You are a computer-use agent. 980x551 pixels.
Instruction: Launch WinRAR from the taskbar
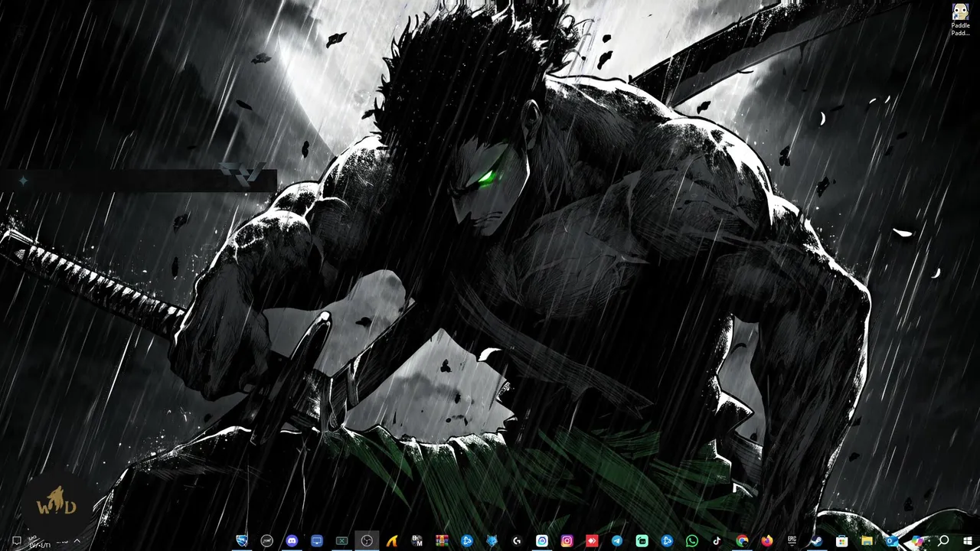coord(442,541)
